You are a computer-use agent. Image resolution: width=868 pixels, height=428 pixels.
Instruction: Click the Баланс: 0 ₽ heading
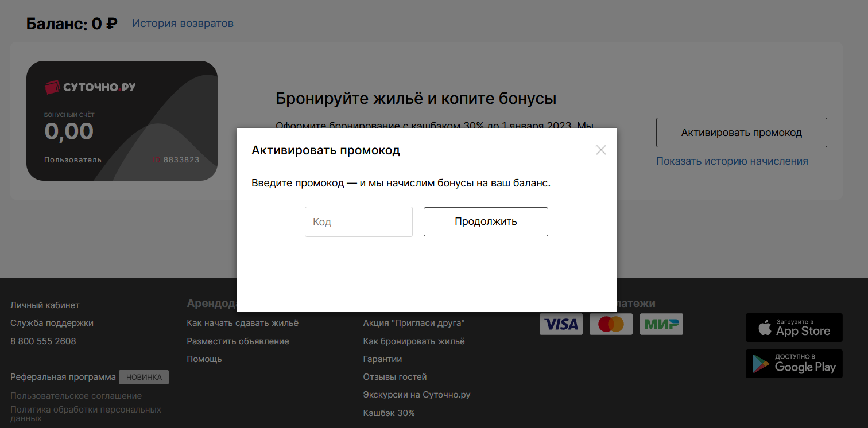coord(72,24)
